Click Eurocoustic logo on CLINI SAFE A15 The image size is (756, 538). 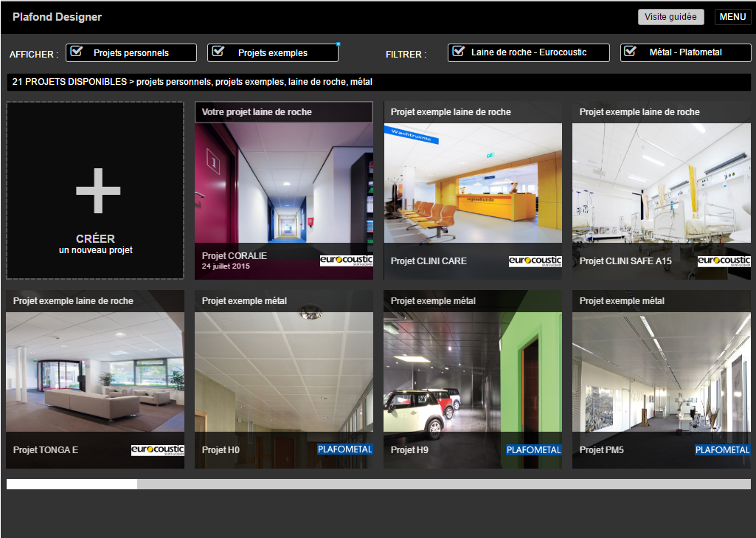pos(724,261)
